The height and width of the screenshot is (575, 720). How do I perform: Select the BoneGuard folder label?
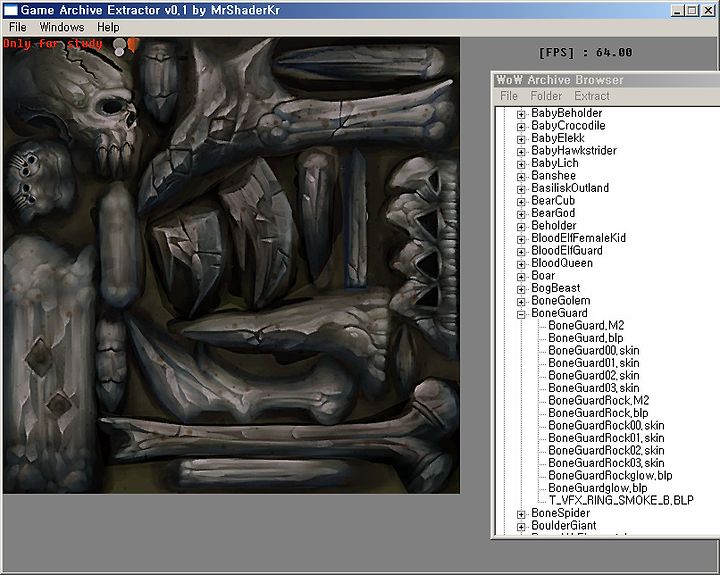[559, 313]
